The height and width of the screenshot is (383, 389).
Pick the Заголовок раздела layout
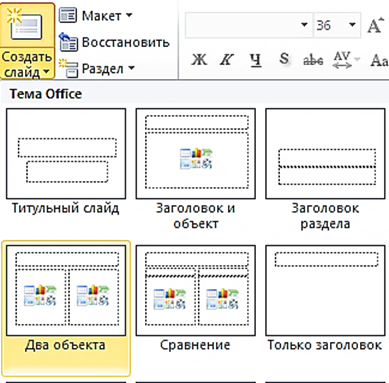pos(325,168)
